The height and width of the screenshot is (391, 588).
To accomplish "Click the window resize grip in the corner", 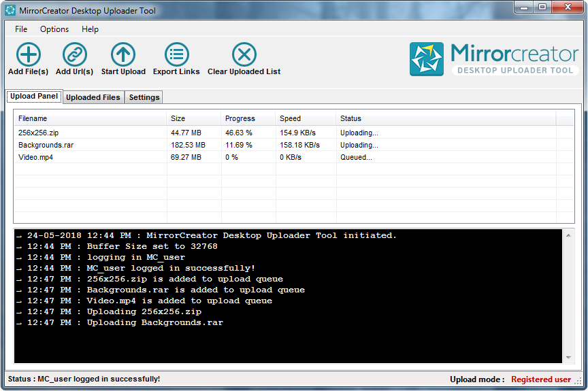I will click(x=578, y=381).
